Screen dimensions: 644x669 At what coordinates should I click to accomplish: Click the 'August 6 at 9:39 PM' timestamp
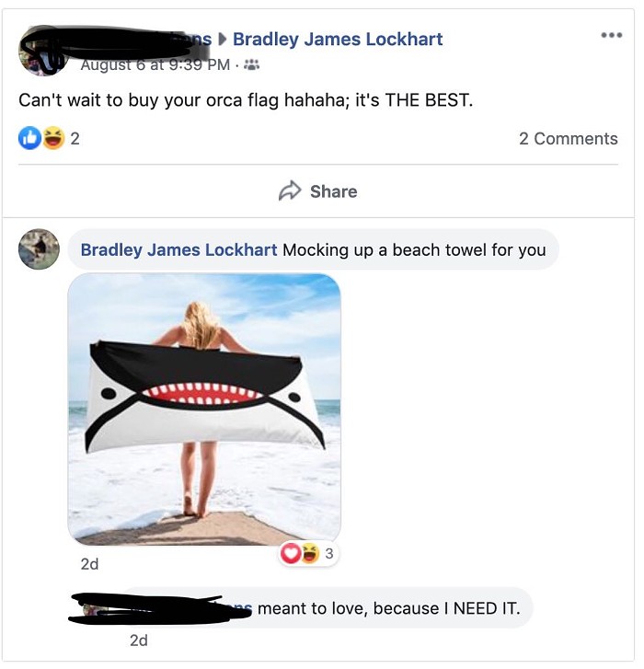[155, 64]
